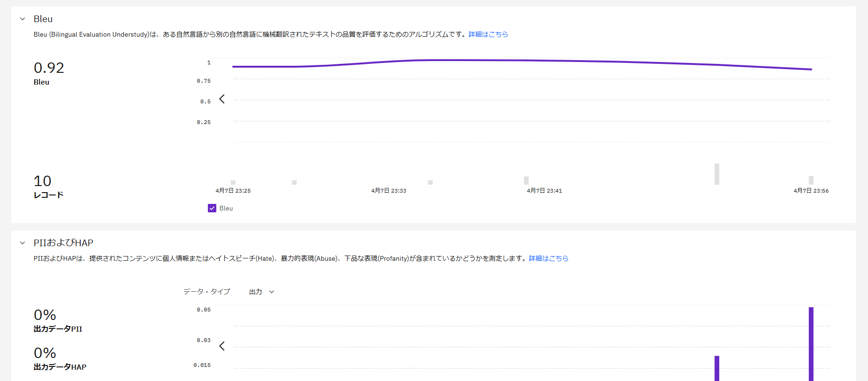Click the データ・タイプ label
Screen dimensions: 868x381
207,292
